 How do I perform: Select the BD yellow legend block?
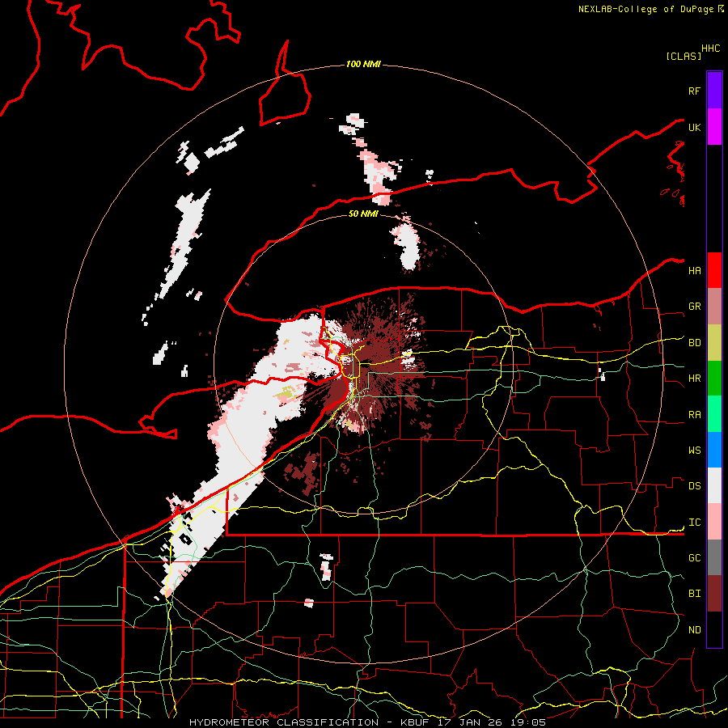pos(714,343)
